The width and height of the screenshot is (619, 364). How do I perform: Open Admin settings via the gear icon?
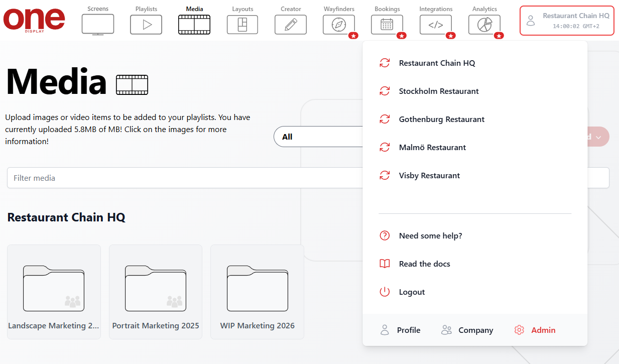click(519, 330)
